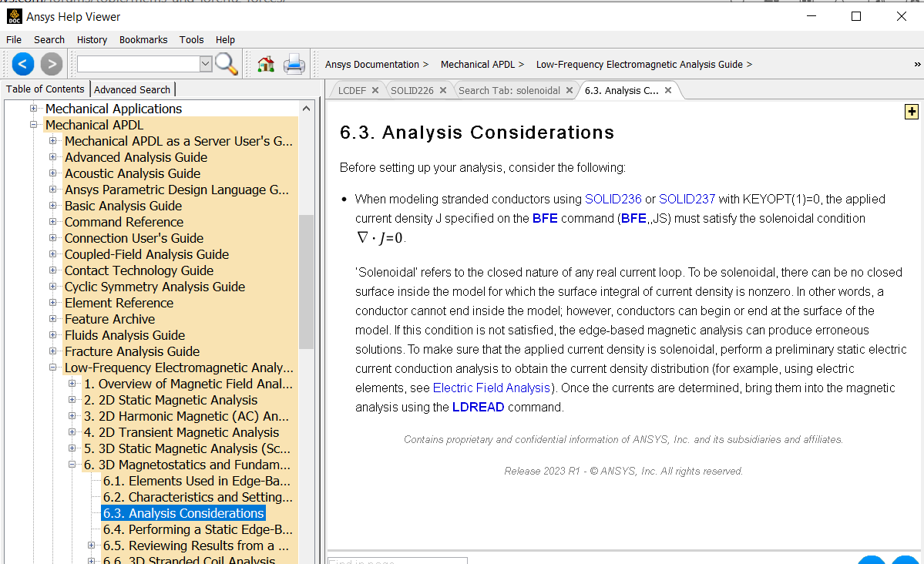Collapse the 6. 3D Magnetostatics node

[72, 465]
